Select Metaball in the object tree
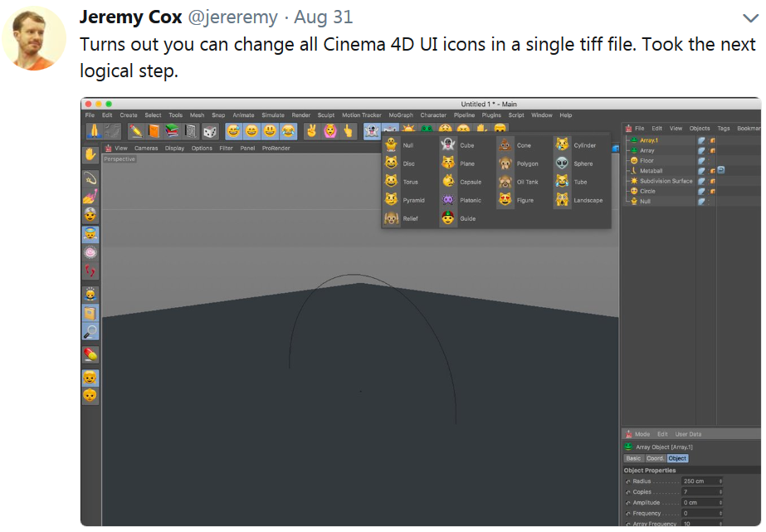The width and height of the screenshot is (766, 532). coord(651,171)
